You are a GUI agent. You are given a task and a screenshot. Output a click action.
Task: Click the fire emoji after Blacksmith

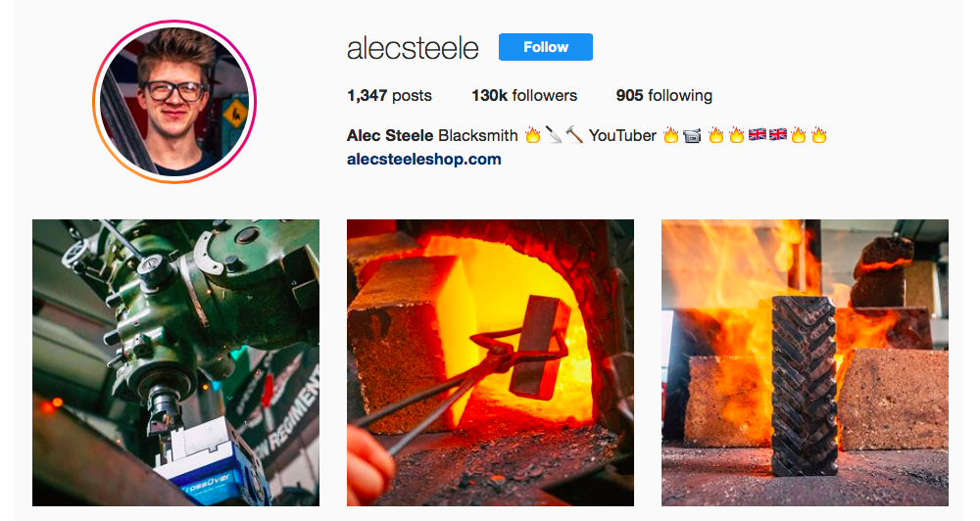point(532,135)
